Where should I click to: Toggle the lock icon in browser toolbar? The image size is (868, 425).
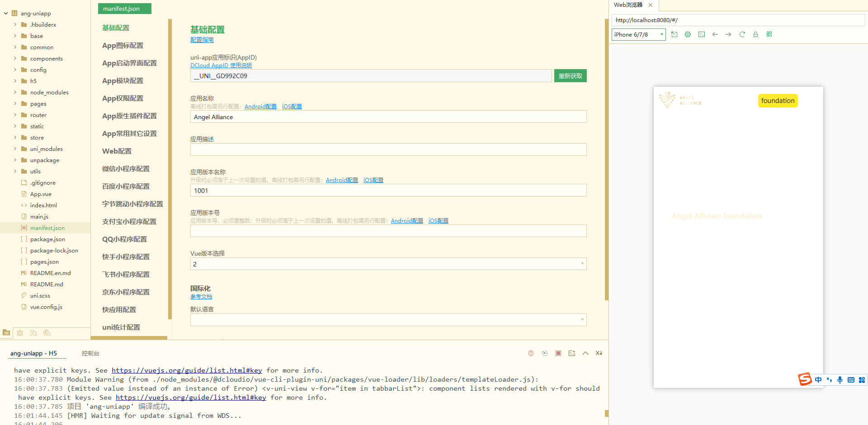[x=755, y=34]
